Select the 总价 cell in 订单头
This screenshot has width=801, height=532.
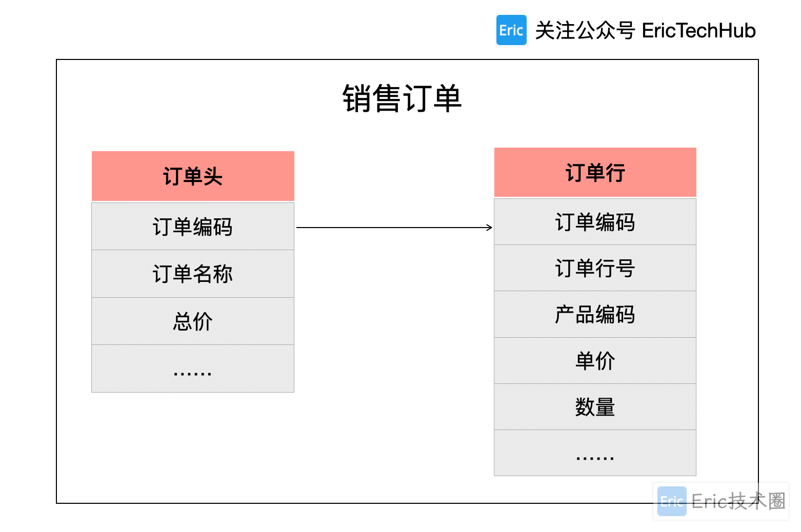coord(193,321)
